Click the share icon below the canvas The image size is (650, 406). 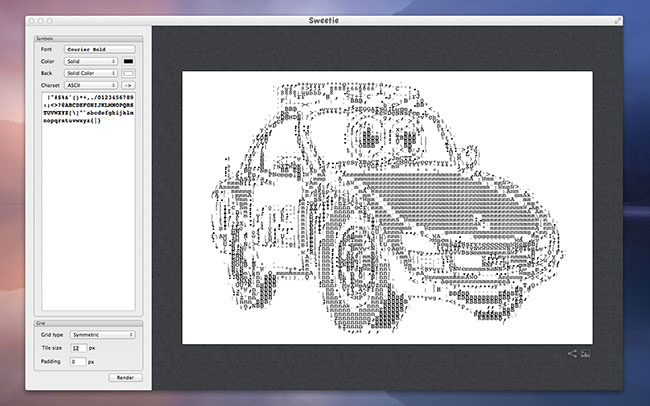(572, 353)
